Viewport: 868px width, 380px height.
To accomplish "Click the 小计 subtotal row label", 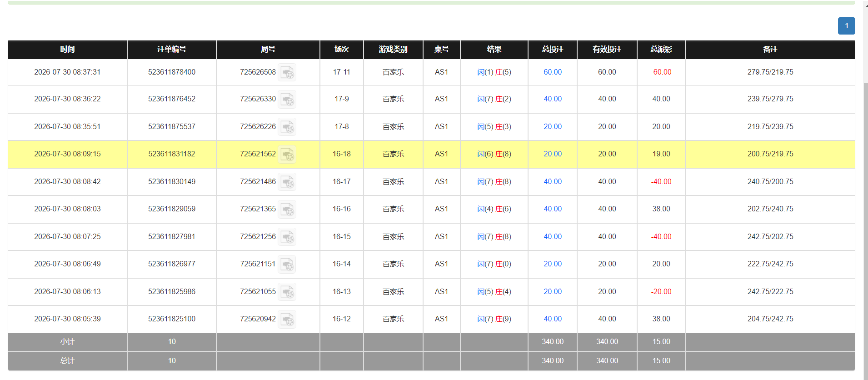I will pos(67,342).
